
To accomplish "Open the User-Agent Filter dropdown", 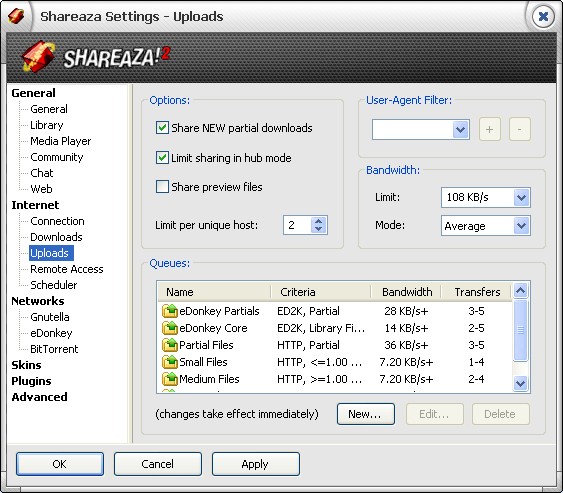I will click(461, 129).
